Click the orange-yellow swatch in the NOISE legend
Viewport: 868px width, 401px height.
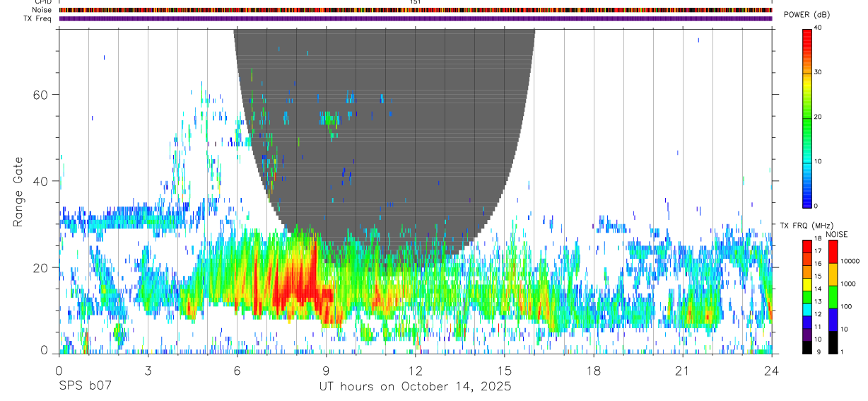click(833, 274)
